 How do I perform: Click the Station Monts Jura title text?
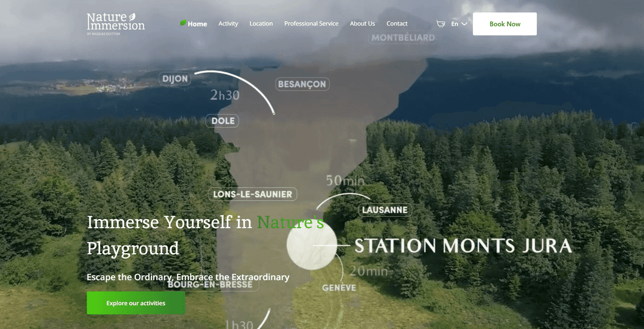(463, 245)
